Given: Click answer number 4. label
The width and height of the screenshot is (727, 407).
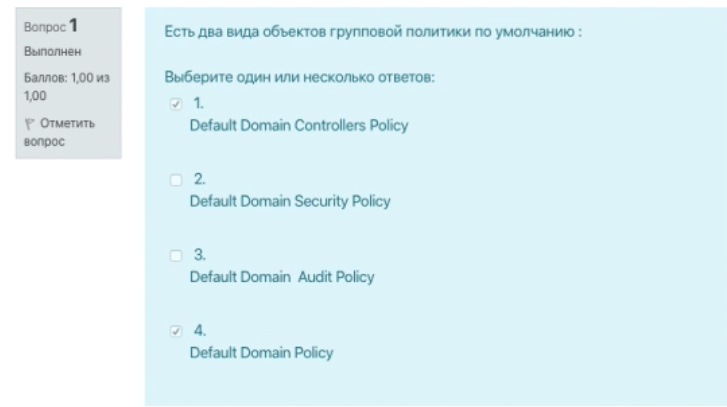Looking at the screenshot, I should pos(200,331).
